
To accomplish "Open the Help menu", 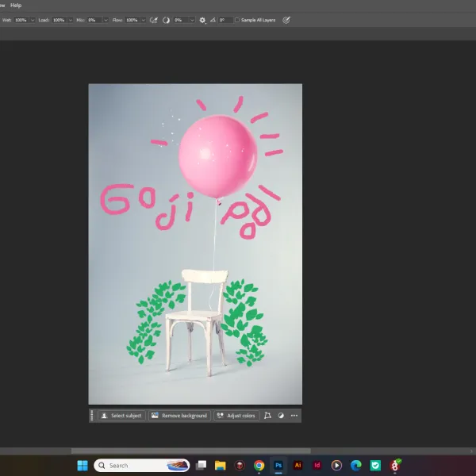I will (x=16, y=6).
